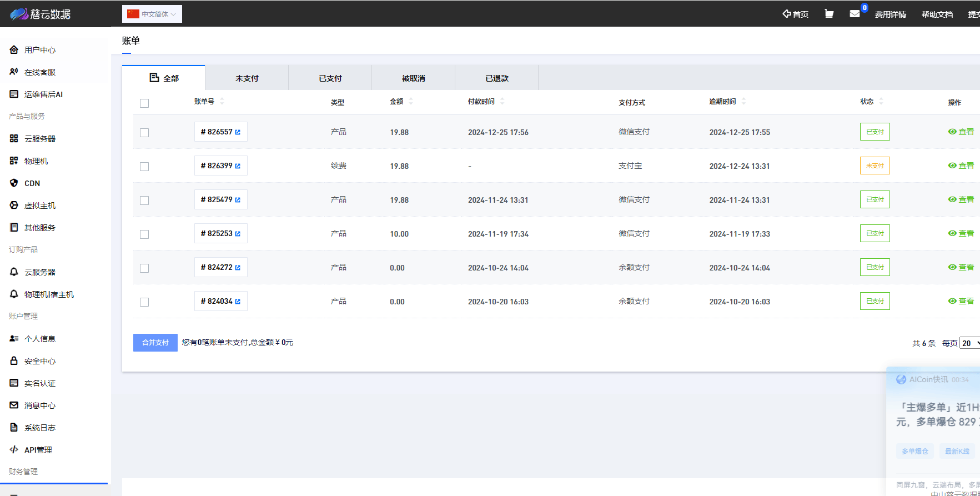The width and height of the screenshot is (980, 496).
Task: View details of bill 826557
Action: [961, 132]
